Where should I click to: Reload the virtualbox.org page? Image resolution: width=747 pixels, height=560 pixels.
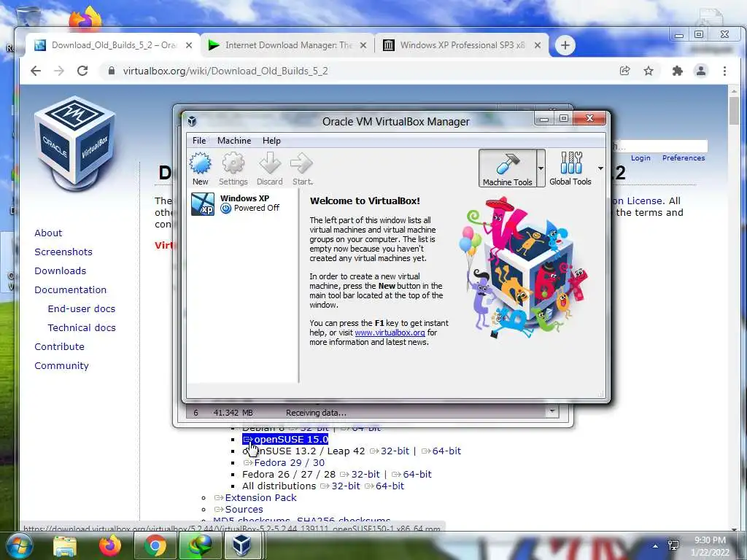pos(82,71)
